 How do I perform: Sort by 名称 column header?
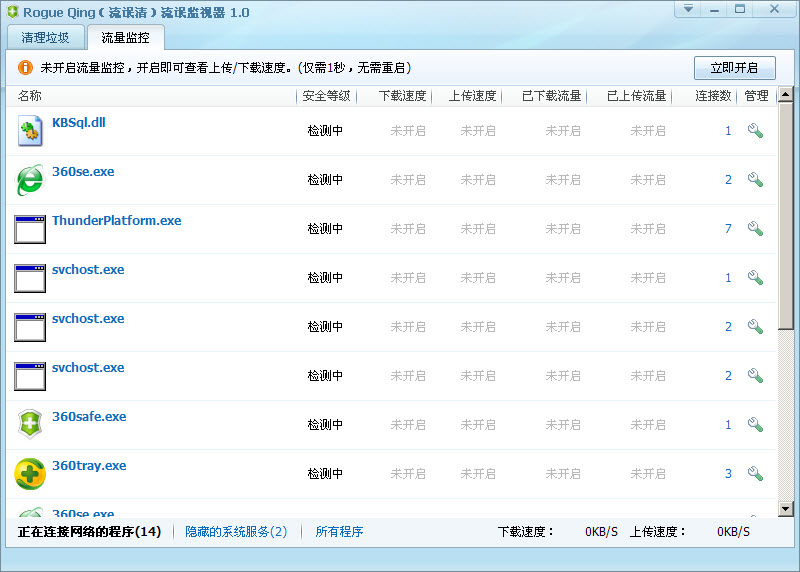30,96
